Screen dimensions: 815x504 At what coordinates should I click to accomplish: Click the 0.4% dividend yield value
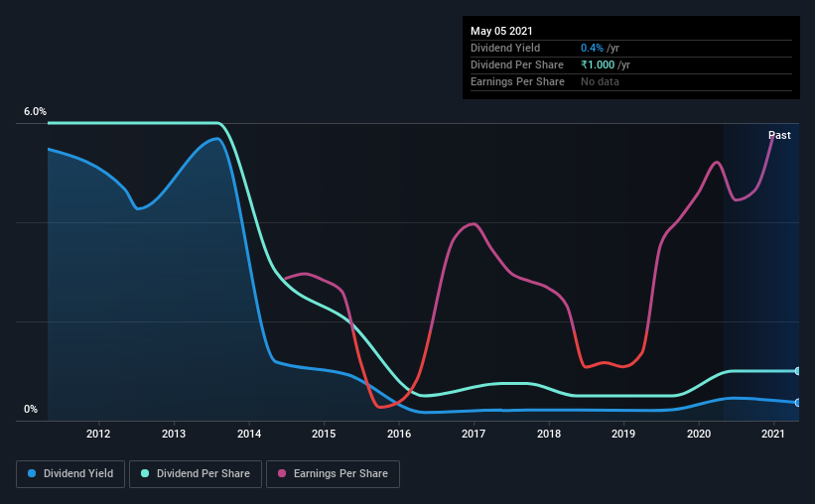[x=592, y=48]
